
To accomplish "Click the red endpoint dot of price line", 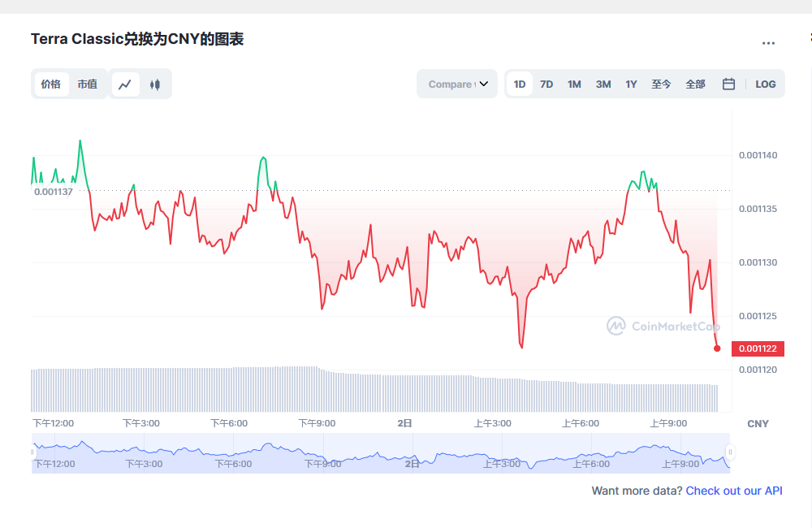I will [x=717, y=348].
